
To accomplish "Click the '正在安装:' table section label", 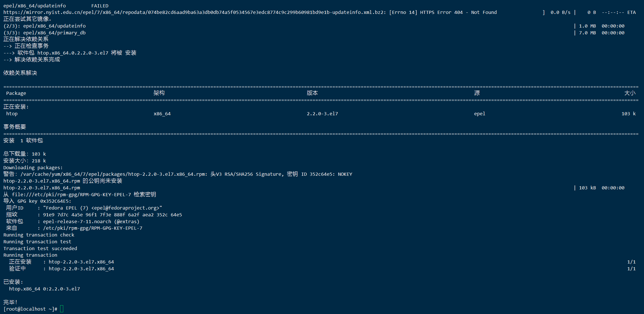I will pyautogui.click(x=16, y=107).
